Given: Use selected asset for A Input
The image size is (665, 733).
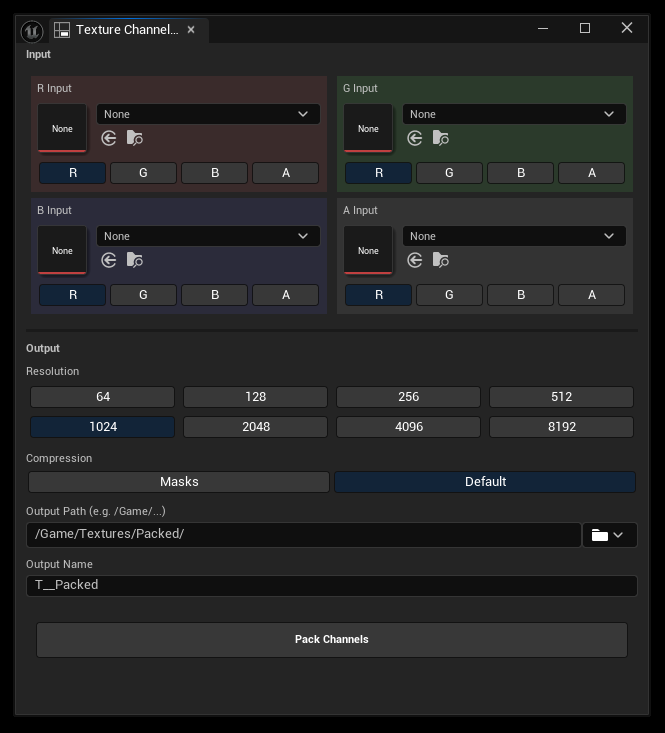Looking at the screenshot, I should click(415, 260).
